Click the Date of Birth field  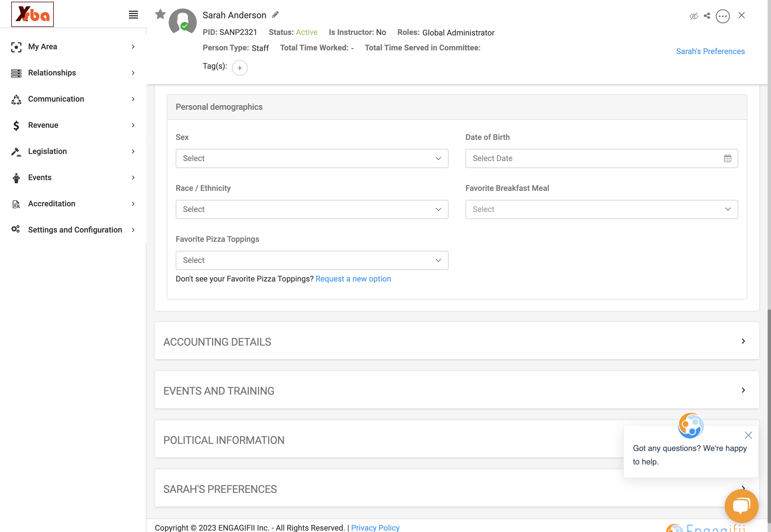[601, 158]
